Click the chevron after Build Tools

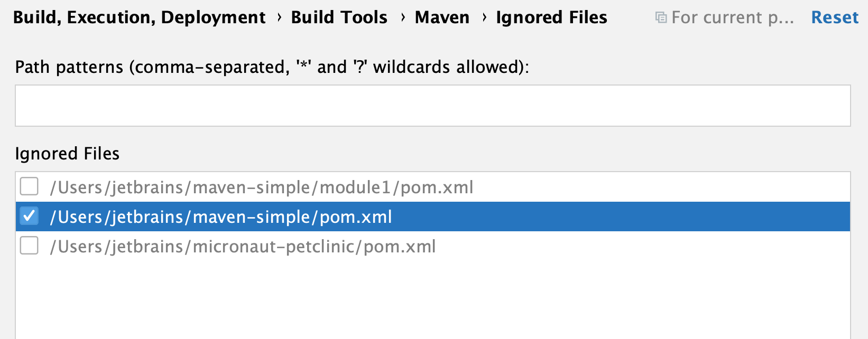tap(402, 17)
